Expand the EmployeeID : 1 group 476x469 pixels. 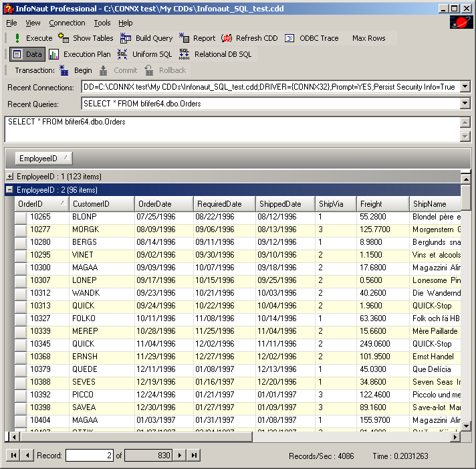(10, 177)
